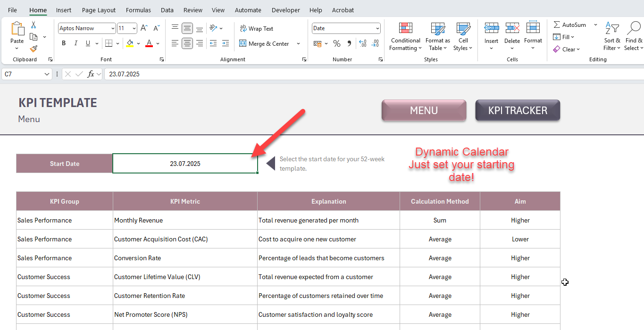The height and width of the screenshot is (330, 644).
Task: Toggle italic formatting
Action: point(76,43)
